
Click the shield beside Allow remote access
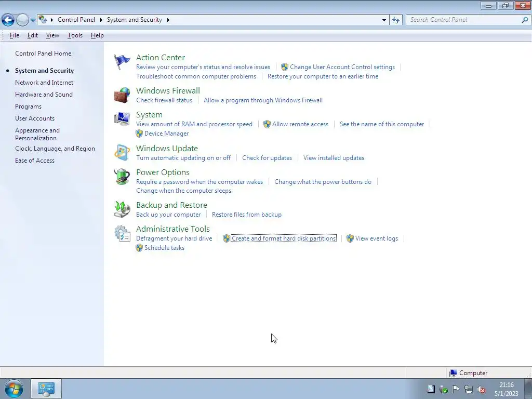pos(267,124)
